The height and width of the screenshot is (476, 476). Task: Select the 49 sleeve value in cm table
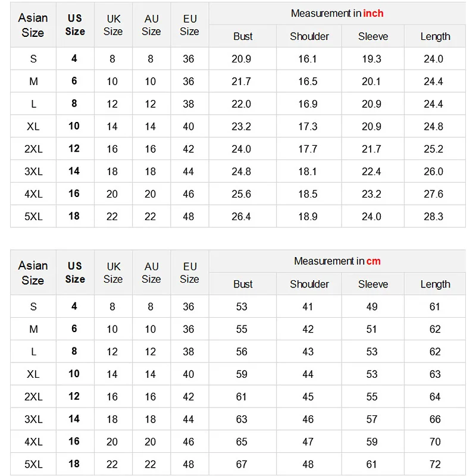(372, 307)
